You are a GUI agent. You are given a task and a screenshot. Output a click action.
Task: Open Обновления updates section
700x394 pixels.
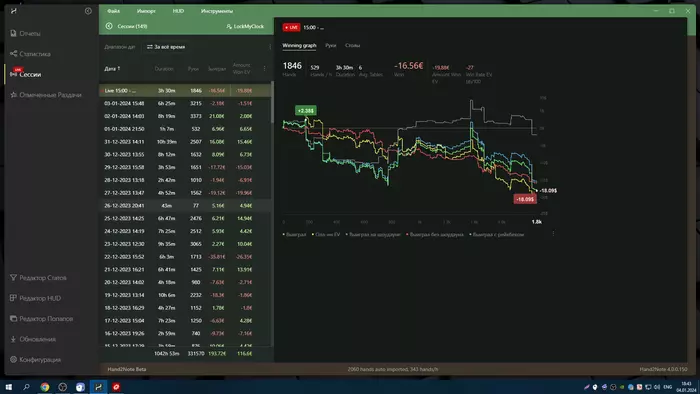coord(33,339)
